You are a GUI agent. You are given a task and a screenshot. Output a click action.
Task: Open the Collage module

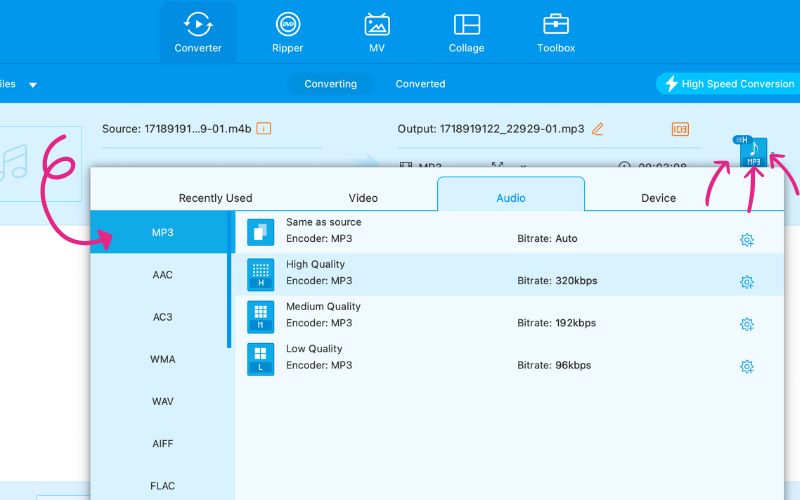click(466, 33)
